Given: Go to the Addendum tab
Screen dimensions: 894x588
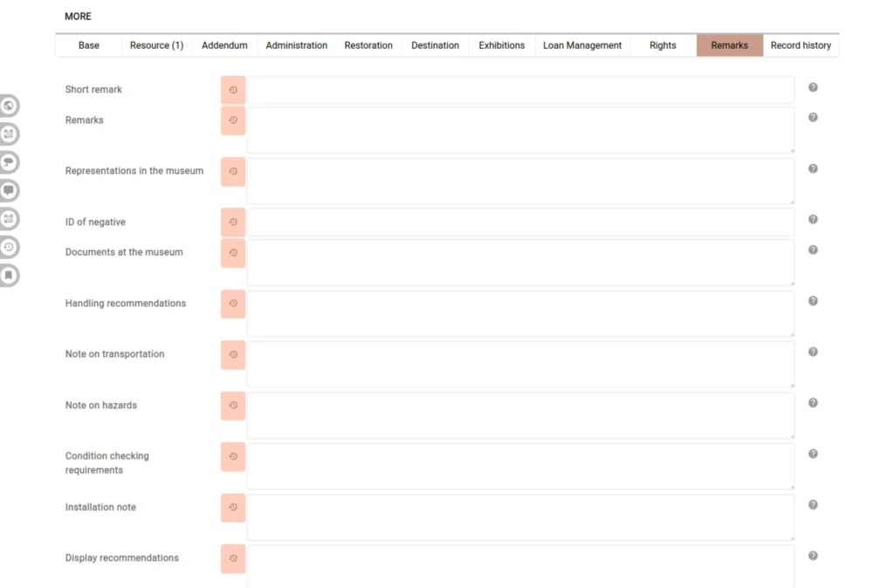Looking at the screenshot, I should coord(224,45).
